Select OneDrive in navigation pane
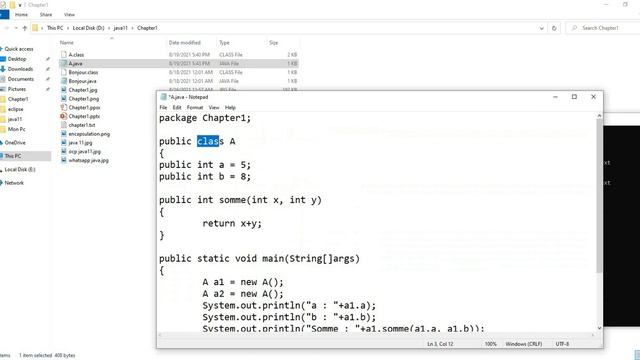Image resolution: width=640 pixels, height=360 pixels. coord(15,142)
